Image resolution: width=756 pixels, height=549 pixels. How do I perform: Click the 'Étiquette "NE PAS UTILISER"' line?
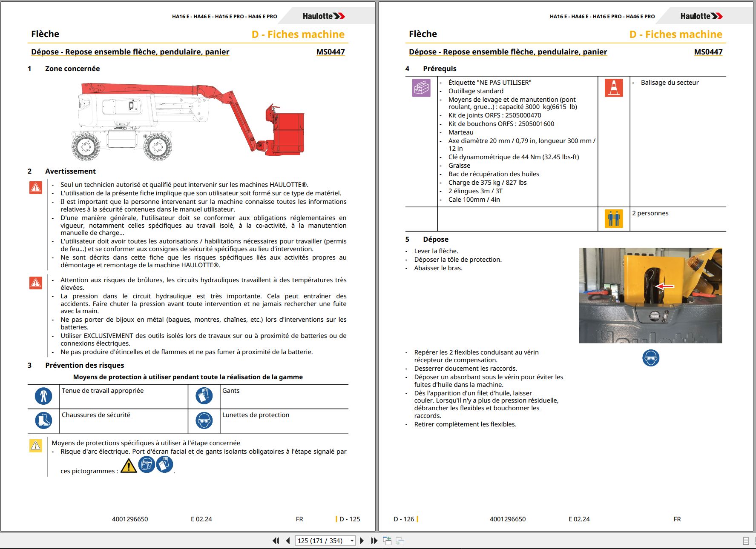(490, 83)
